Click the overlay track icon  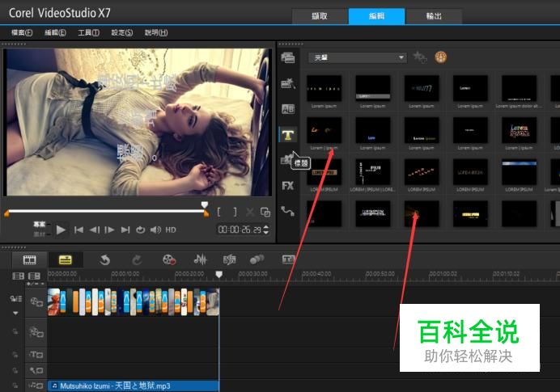(36, 332)
